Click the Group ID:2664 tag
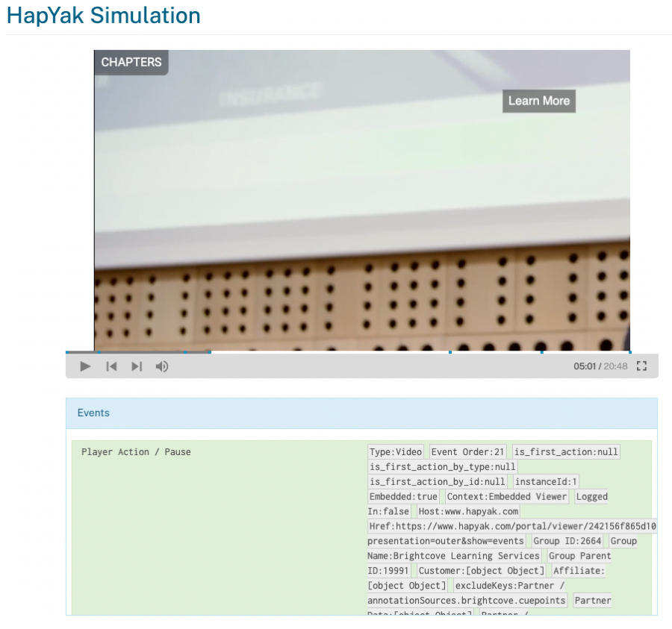This screenshot has height=629, width=672. [x=567, y=541]
